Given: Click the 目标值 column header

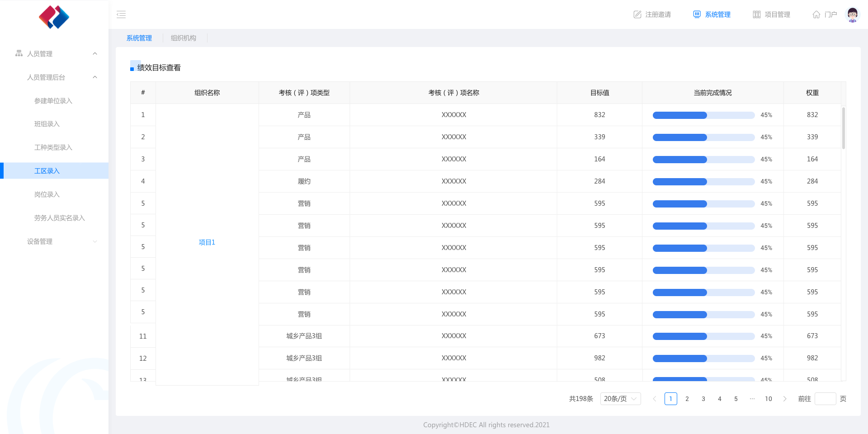Looking at the screenshot, I should pyautogui.click(x=600, y=93).
